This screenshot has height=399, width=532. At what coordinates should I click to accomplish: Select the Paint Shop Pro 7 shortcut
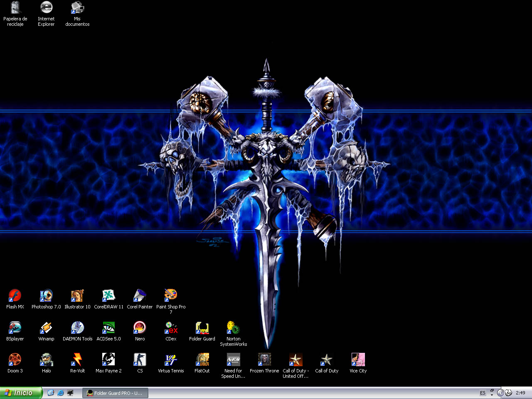tap(171, 301)
